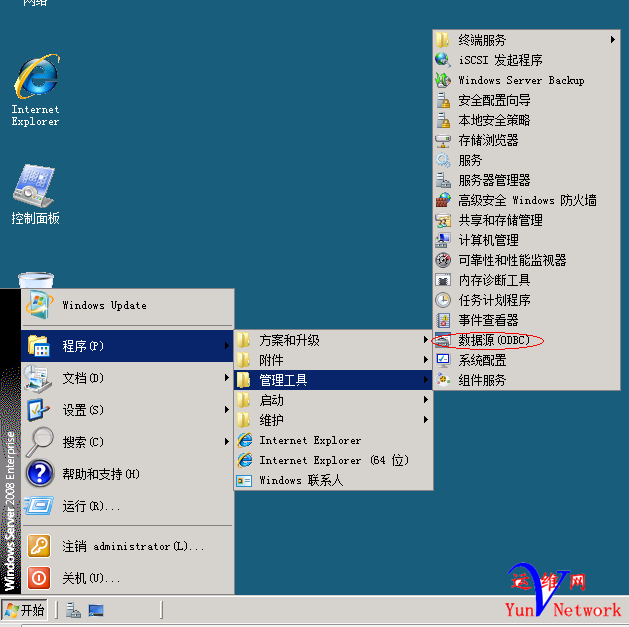629x627 pixels.
Task: Click the Recycle Bin desktop icon
Action: 36,280
